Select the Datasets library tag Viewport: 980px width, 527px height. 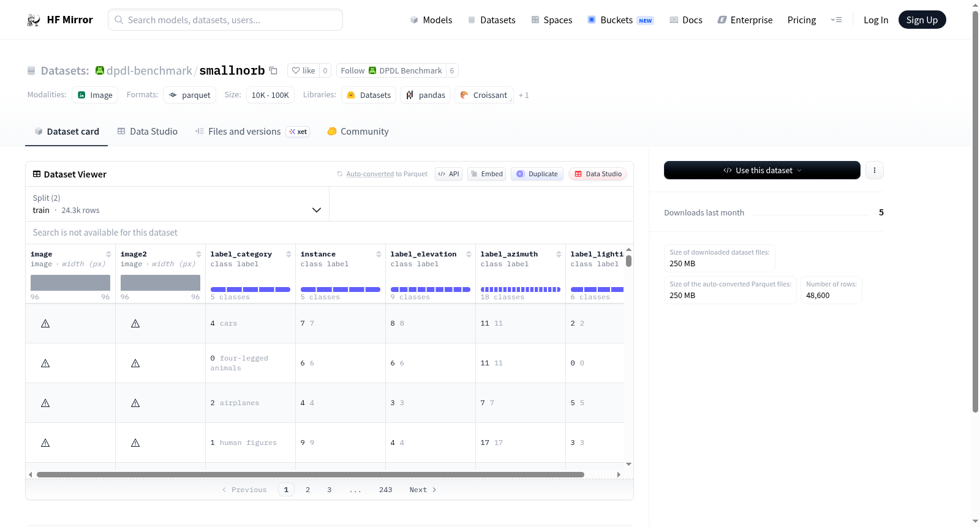point(369,95)
